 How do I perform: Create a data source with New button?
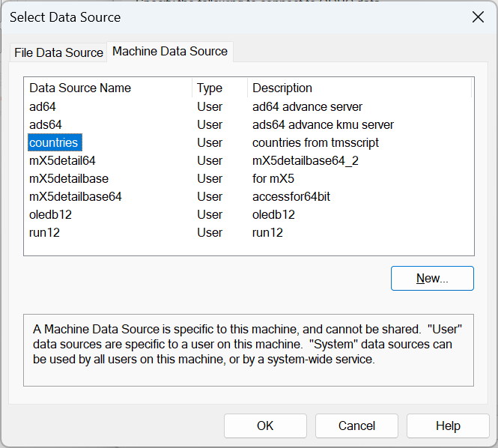(432, 278)
